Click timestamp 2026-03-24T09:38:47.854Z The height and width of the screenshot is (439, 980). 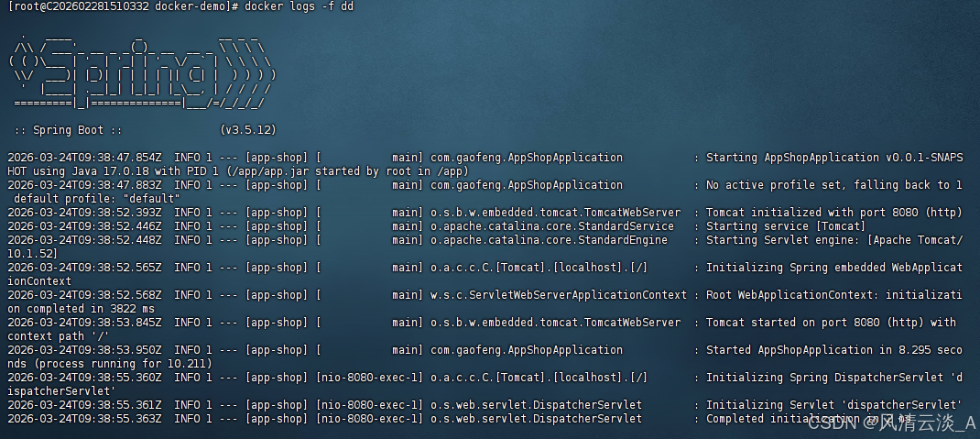coord(84,158)
